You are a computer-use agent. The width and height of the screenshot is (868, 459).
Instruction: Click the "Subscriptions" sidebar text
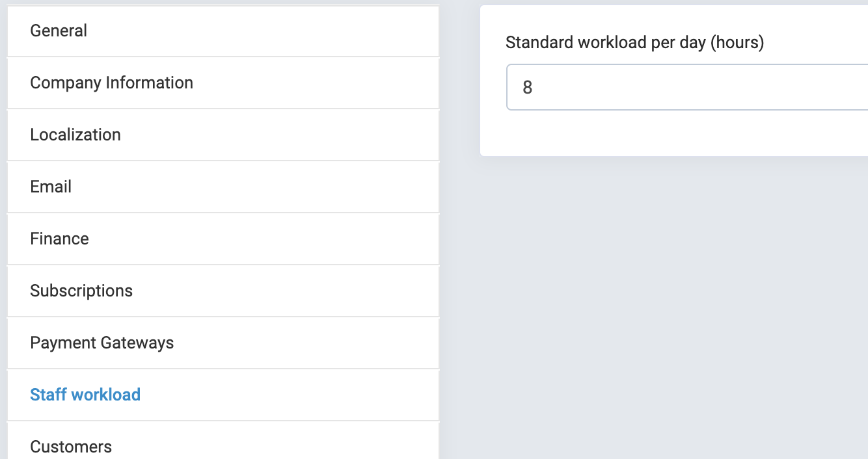(x=81, y=291)
